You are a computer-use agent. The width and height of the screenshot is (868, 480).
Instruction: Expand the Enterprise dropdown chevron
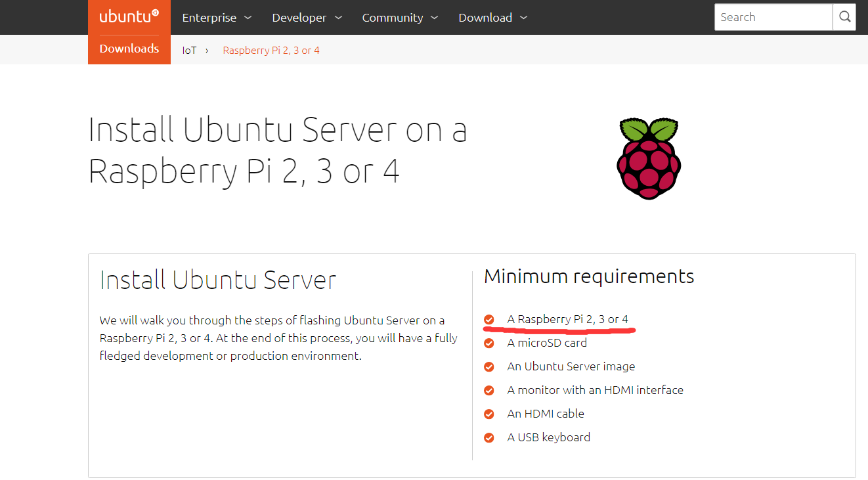tap(248, 18)
